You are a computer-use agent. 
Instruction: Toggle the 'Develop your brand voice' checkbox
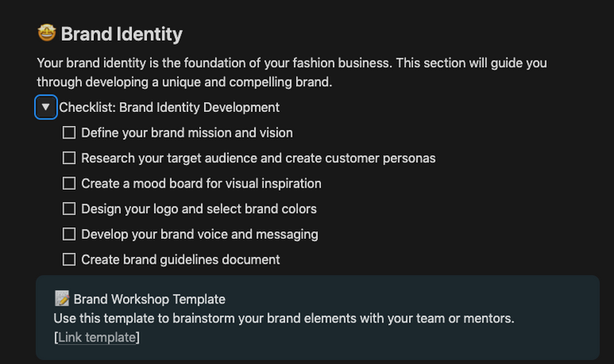point(69,234)
